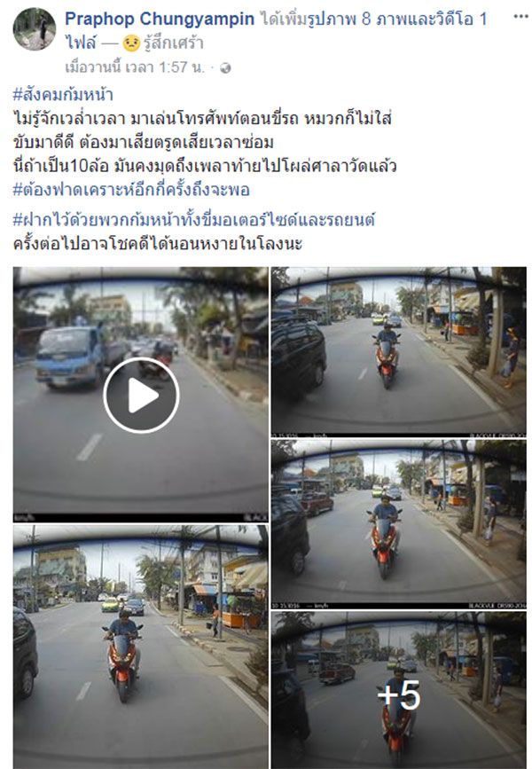This screenshot has width=532, height=769.
Task: Click the last post line ending ในโลงนะ
Action: (x=158, y=244)
